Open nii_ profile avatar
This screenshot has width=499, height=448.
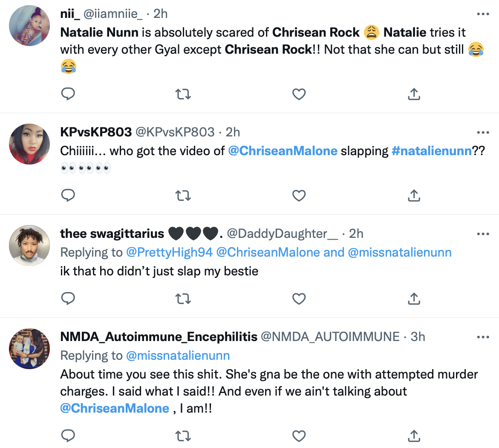coord(29,26)
